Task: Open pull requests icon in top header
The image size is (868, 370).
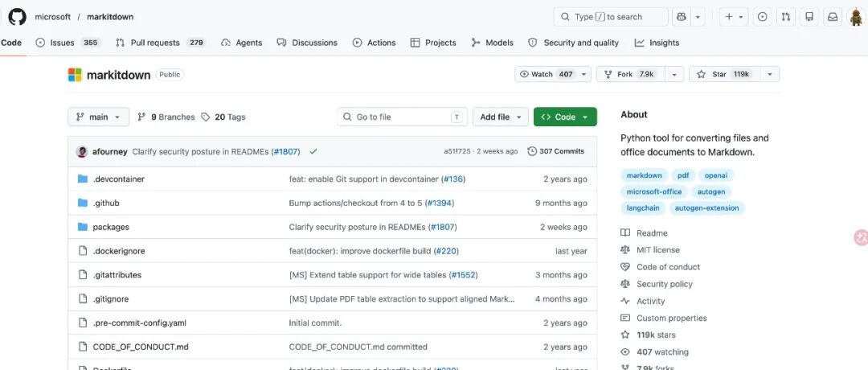Action: click(785, 17)
